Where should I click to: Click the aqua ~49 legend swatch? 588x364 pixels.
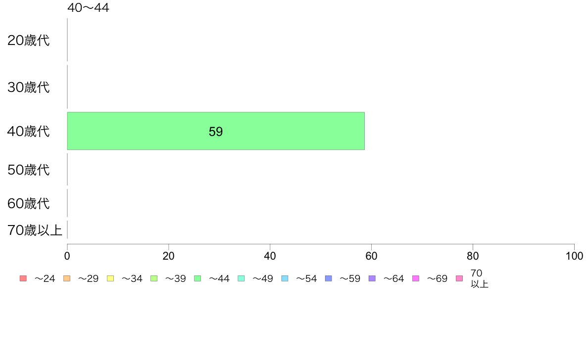click(241, 278)
